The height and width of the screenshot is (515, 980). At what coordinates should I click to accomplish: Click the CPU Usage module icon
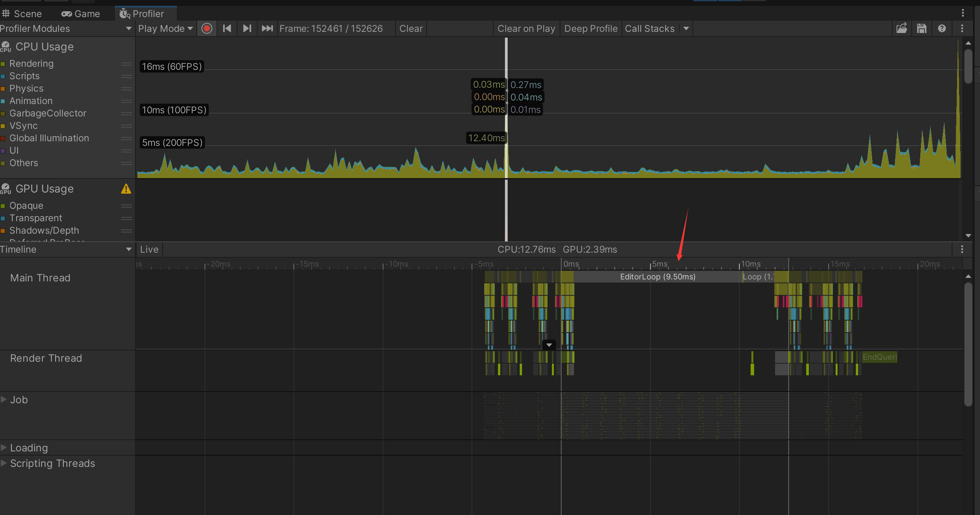pyautogui.click(x=5, y=47)
